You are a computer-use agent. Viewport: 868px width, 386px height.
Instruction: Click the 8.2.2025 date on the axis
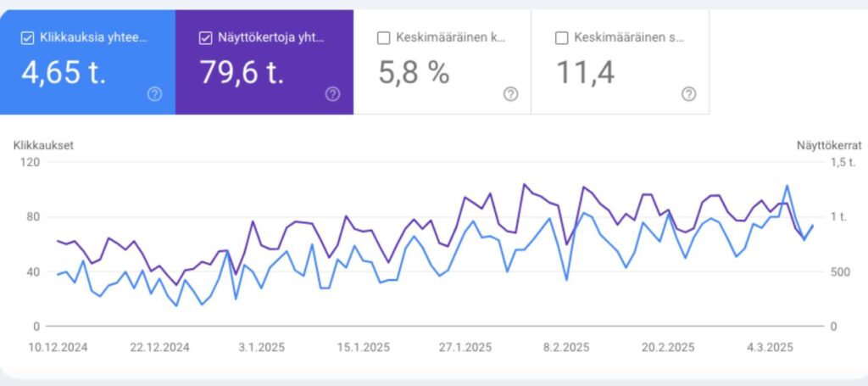566,347
